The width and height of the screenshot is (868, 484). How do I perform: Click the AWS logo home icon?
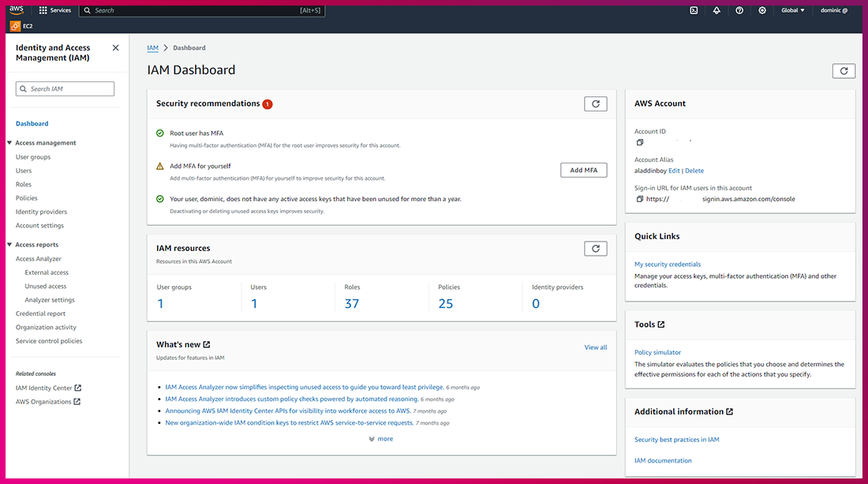(17, 10)
